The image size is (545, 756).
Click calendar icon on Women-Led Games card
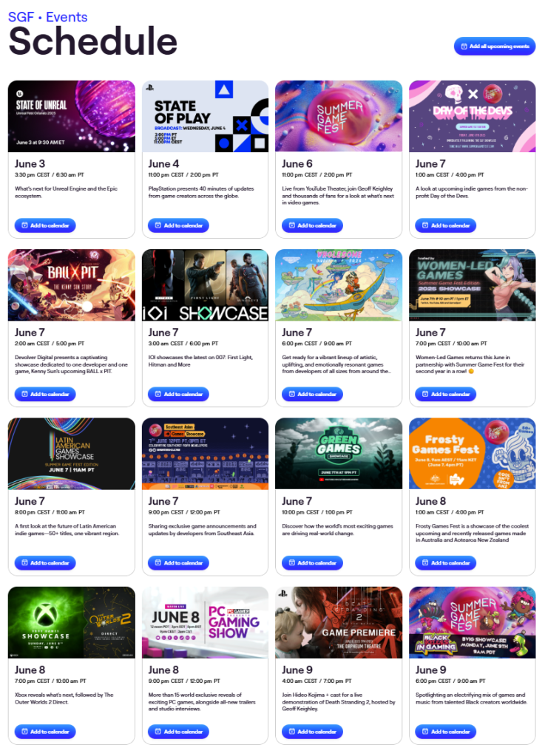click(425, 394)
